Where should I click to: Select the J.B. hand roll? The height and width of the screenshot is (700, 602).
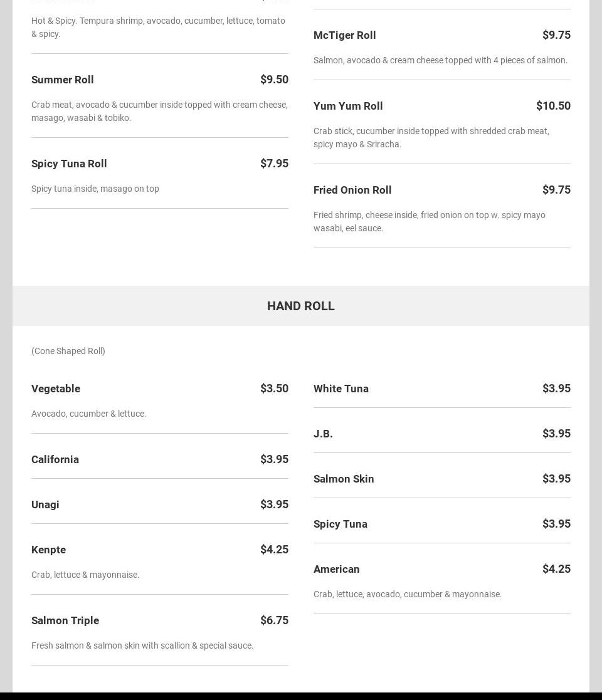pyautogui.click(x=323, y=434)
